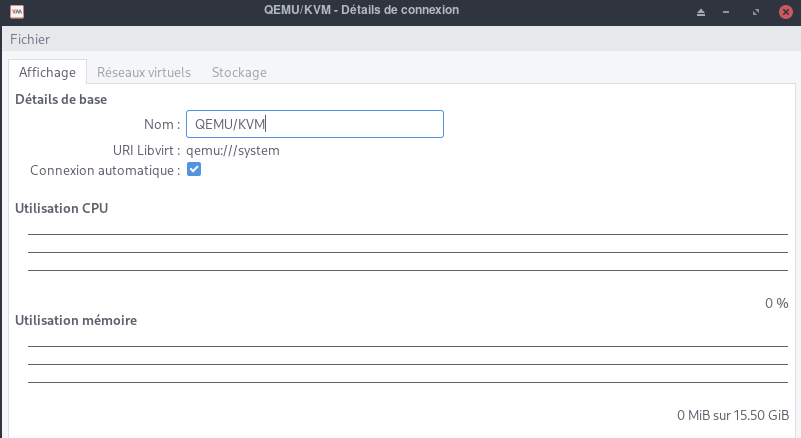Click the 0 % CPU usage value
This screenshot has height=438, width=801.
pos(776,302)
